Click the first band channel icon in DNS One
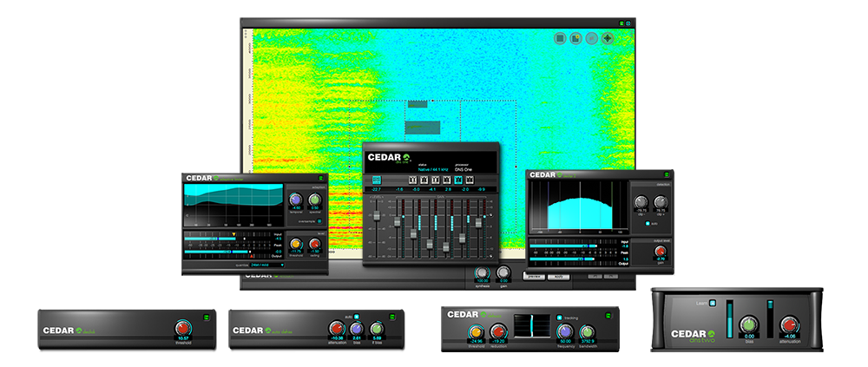Viewport: 868px width, 367px height. [x=412, y=180]
